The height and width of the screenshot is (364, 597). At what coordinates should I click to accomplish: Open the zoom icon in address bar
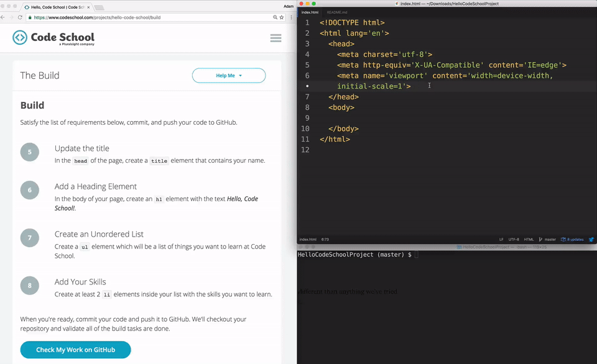[275, 17]
